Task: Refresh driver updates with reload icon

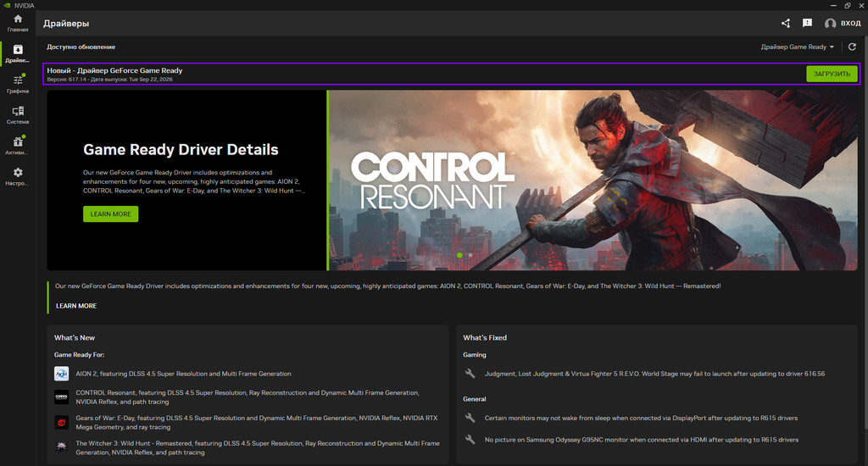Action: coord(852,47)
